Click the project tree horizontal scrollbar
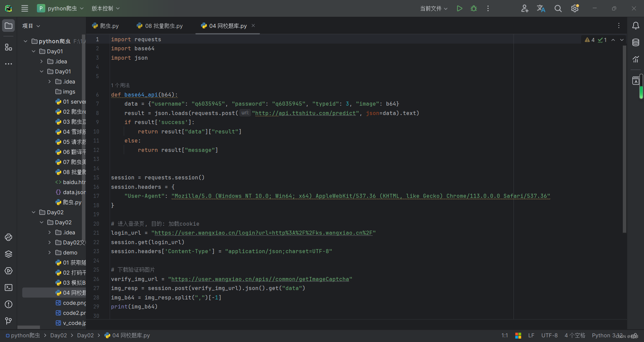This screenshot has height=342, width=644. (29, 327)
